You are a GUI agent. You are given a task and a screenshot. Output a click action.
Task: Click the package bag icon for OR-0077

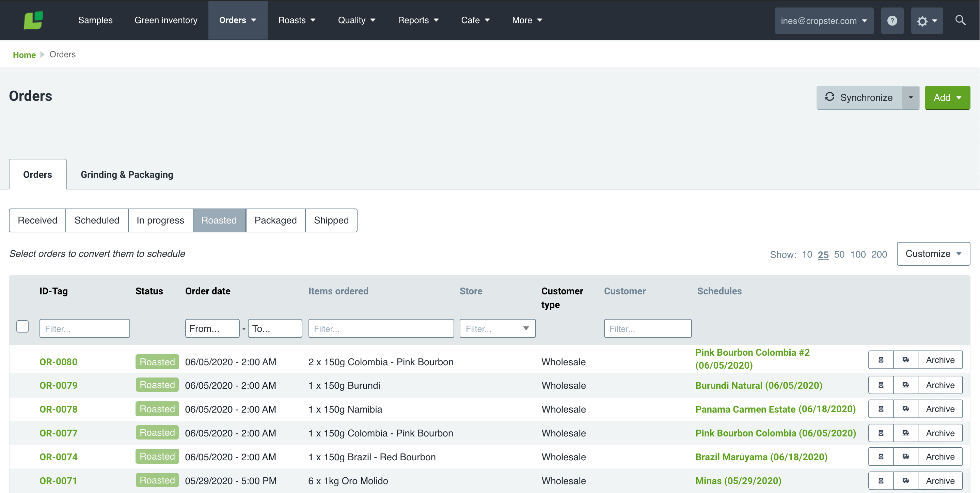[x=881, y=433]
